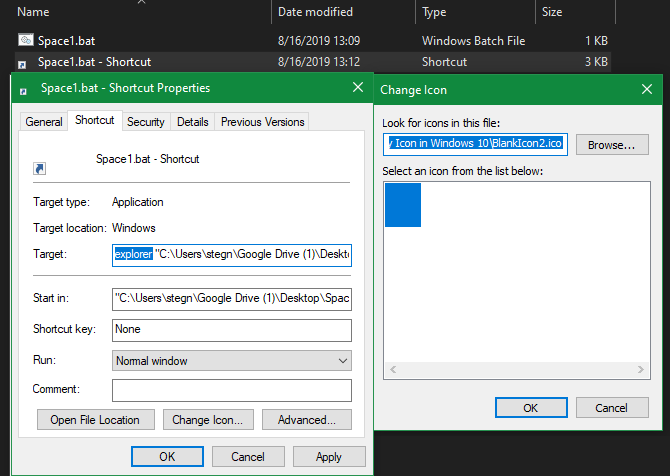Viewport: 670px width, 476px height.
Task: Click Apply in Shortcut Properties
Action: (328, 456)
